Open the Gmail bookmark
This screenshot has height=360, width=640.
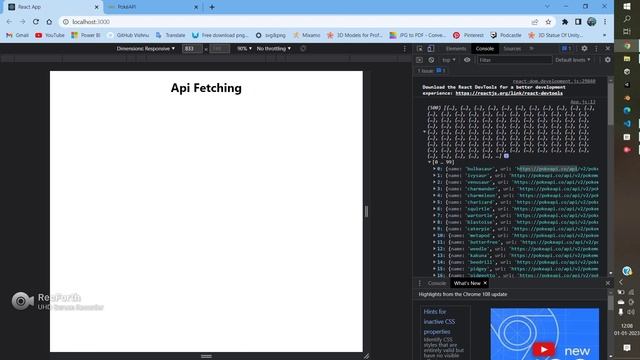[x=17, y=35]
